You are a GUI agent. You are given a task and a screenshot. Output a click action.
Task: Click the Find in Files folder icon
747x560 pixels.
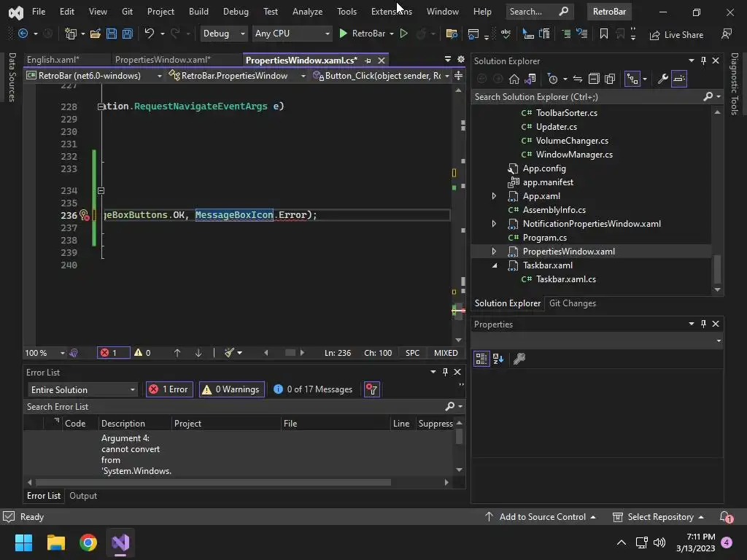pos(451,34)
